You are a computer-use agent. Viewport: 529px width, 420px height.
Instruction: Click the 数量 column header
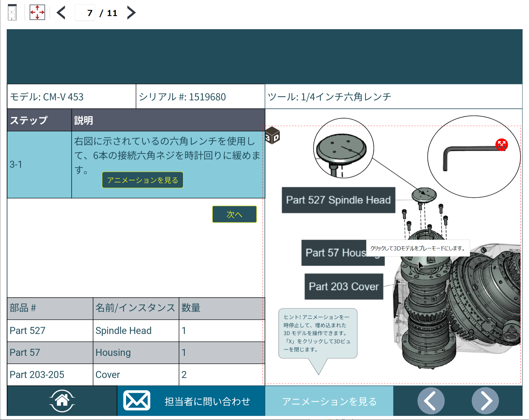pyautogui.click(x=222, y=309)
